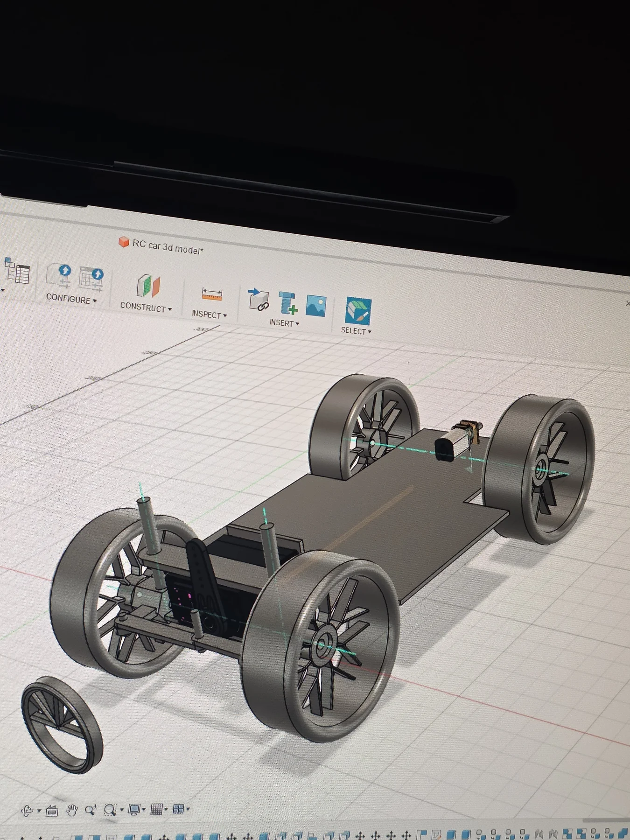The image size is (630, 840).
Task: Expand the SELECT dropdown menu
Action: click(x=356, y=330)
